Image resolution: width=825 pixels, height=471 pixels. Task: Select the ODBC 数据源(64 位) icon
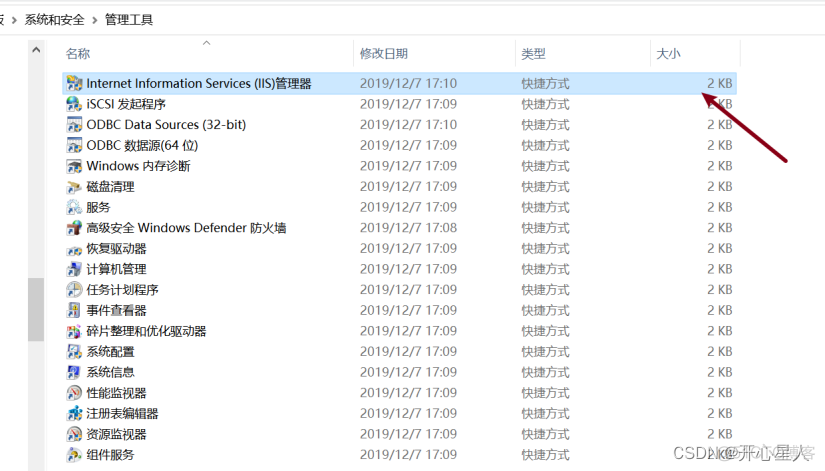click(x=74, y=145)
